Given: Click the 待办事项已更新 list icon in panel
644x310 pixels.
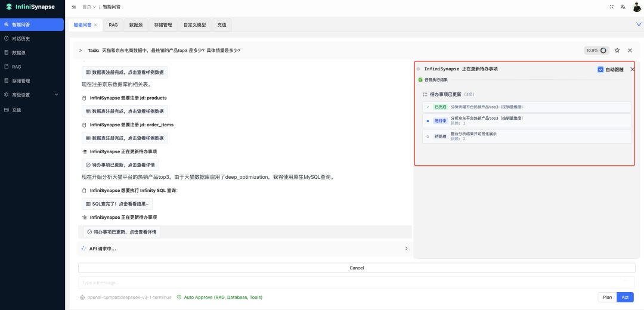Looking at the screenshot, I should [425, 94].
